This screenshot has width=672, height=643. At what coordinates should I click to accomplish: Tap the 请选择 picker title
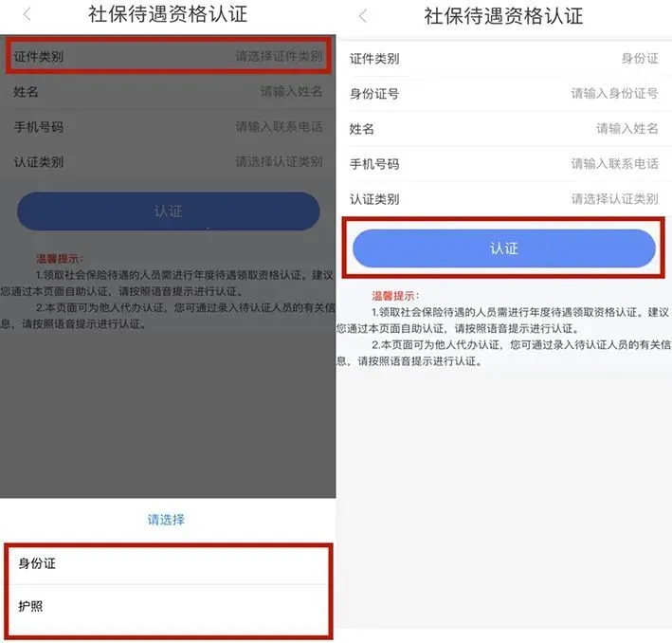[x=166, y=520]
